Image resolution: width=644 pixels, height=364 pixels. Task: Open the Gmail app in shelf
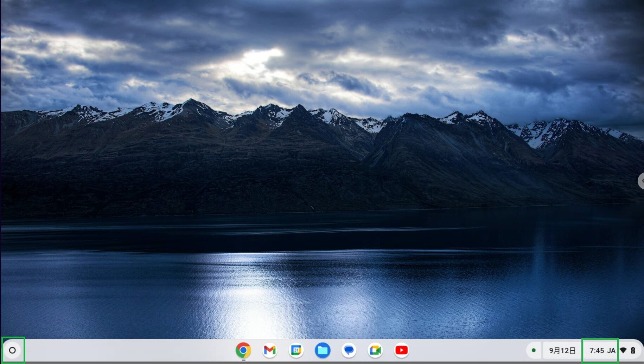(x=270, y=350)
